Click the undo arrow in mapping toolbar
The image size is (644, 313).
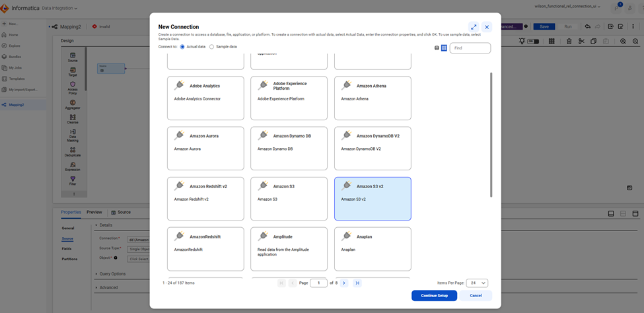click(x=588, y=26)
